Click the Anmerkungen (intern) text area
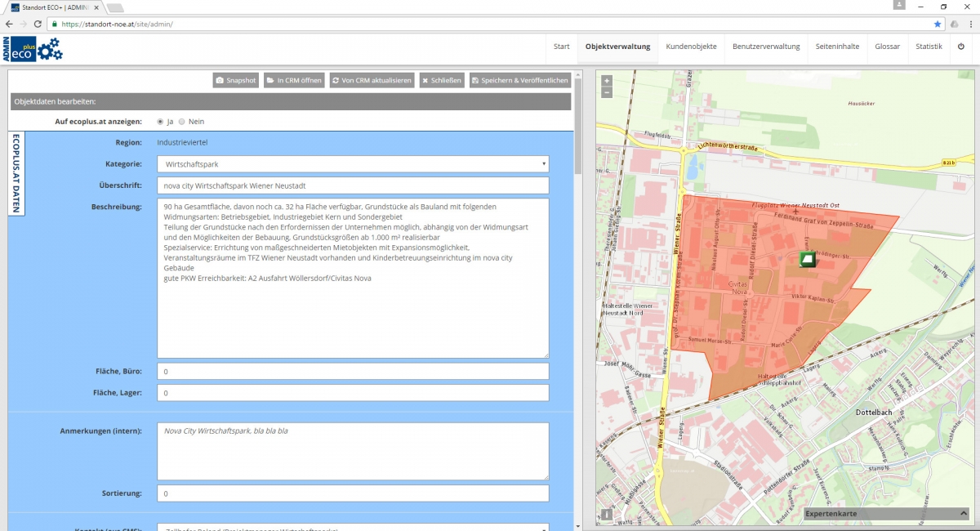This screenshot has width=980, height=531. (x=353, y=451)
